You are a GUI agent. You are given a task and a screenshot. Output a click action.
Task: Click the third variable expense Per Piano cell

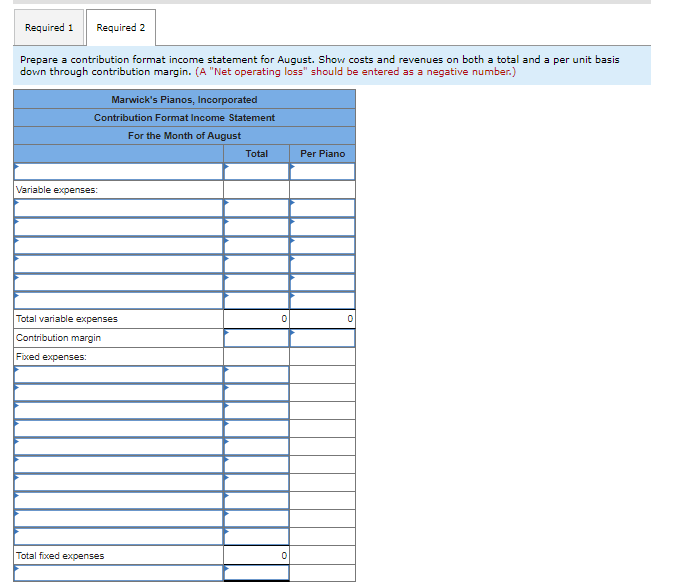point(322,245)
